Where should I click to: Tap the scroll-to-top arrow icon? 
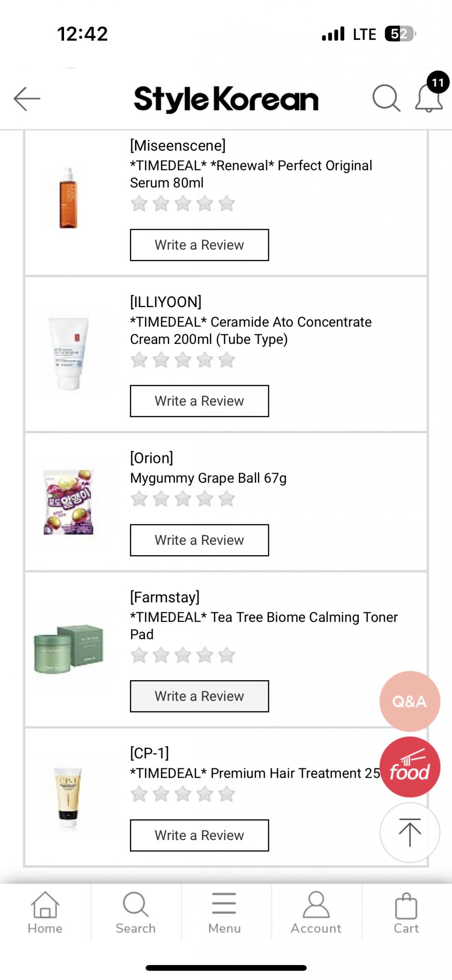click(409, 832)
